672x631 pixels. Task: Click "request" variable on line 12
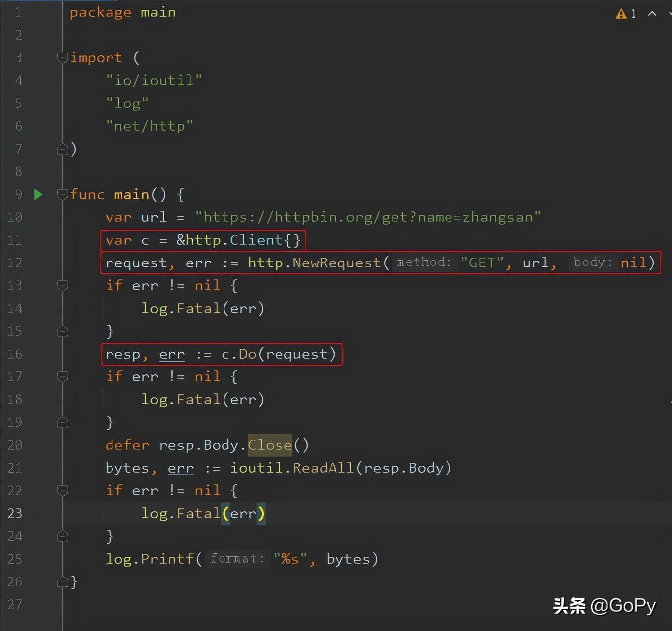(136, 263)
